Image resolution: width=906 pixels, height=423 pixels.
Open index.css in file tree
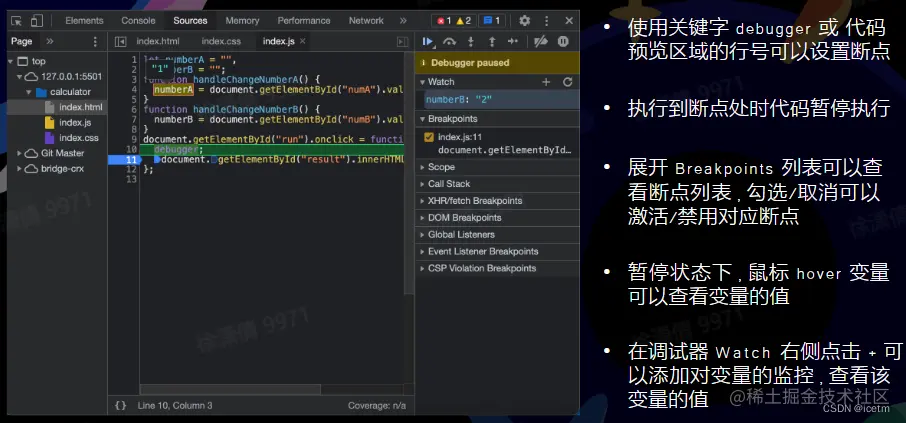(79, 138)
